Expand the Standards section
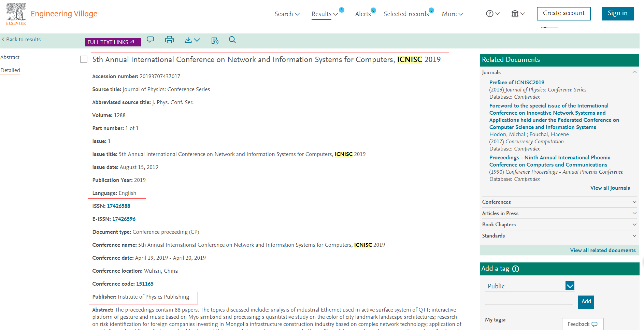 tap(634, 236)
